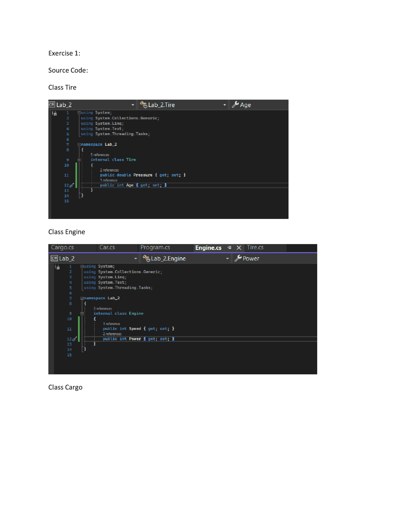The image size is (411, 532).
Task: Click the Engine class code screenshot
Action: pos(183,309)
